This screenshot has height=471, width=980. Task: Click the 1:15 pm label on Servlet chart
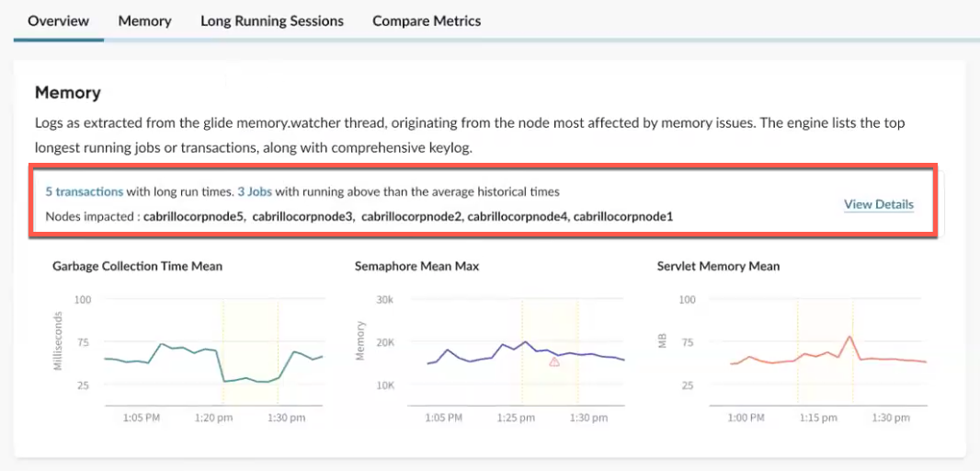tap(817, 418)
